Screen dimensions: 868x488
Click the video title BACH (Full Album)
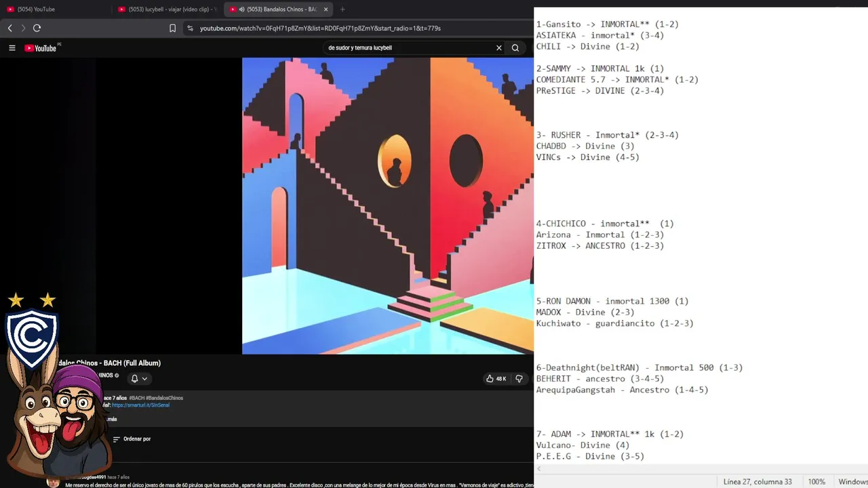click(x=108, y=363)
